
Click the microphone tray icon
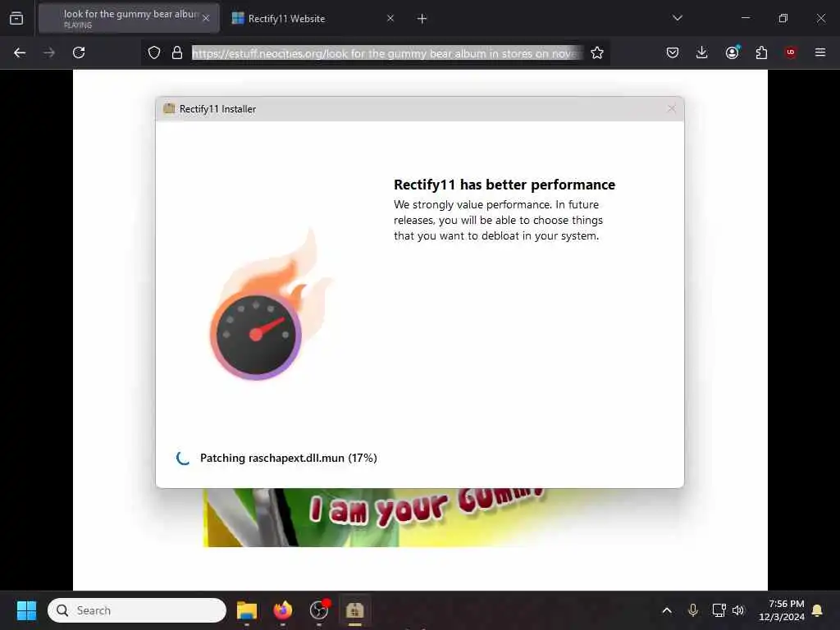pos(692,610)
